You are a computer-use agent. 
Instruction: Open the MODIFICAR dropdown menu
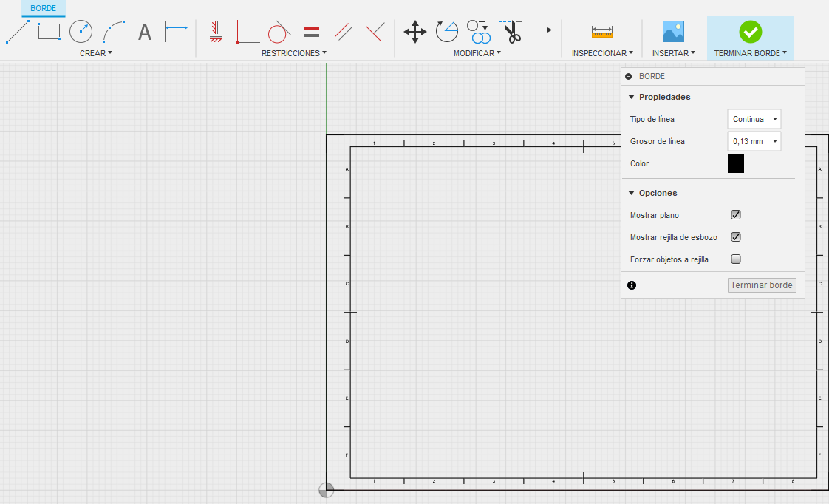pyautogui.click(x=477, y=53)
